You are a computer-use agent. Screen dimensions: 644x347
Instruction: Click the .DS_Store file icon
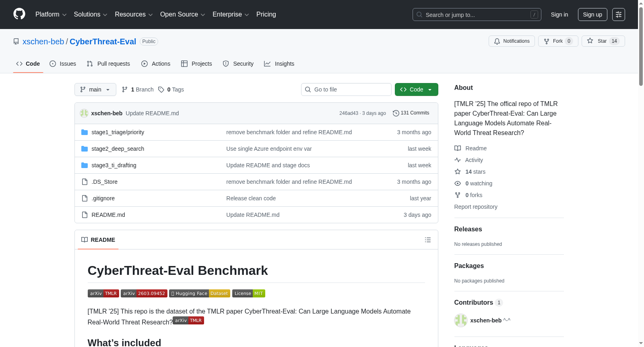[85, 182]
